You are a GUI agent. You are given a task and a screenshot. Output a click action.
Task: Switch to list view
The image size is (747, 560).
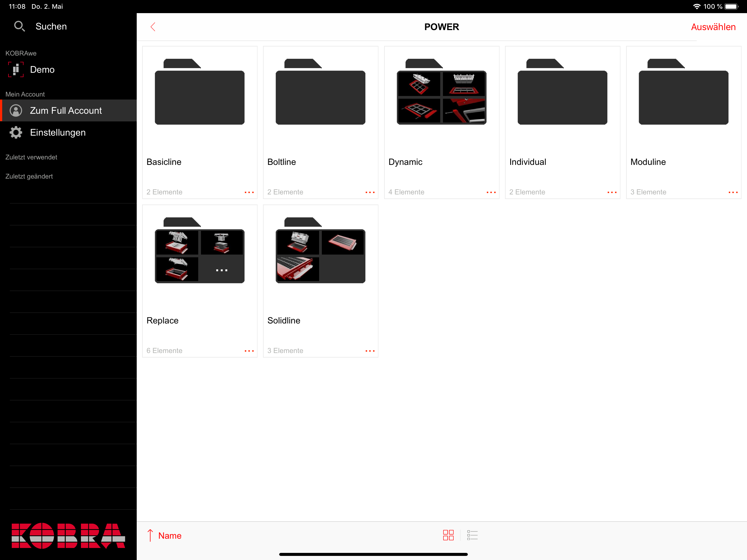click(x=472, y=535)
